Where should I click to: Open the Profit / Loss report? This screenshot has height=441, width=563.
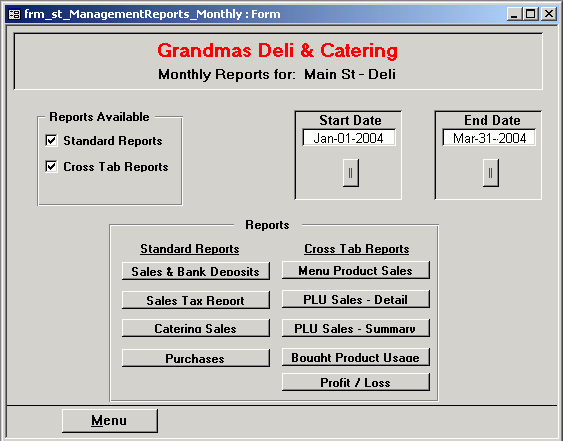tap(356, 382)
